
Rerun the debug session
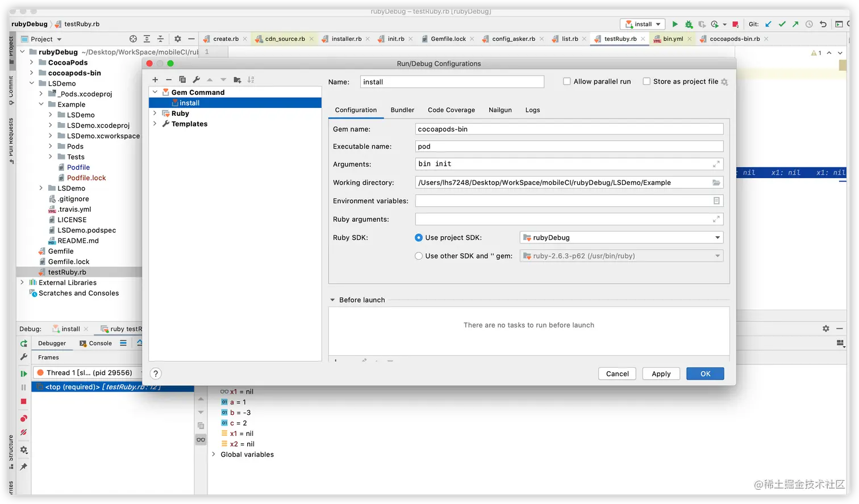pos(24,343)
